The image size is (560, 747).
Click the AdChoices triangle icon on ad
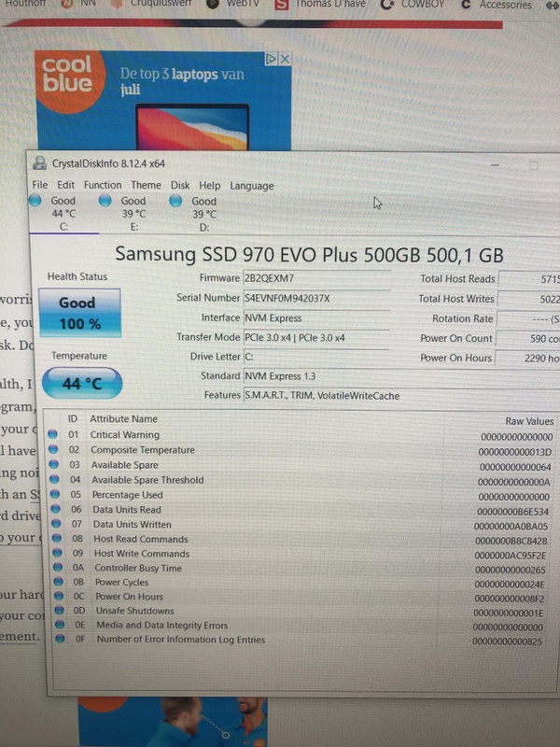[x=271, y=59]
